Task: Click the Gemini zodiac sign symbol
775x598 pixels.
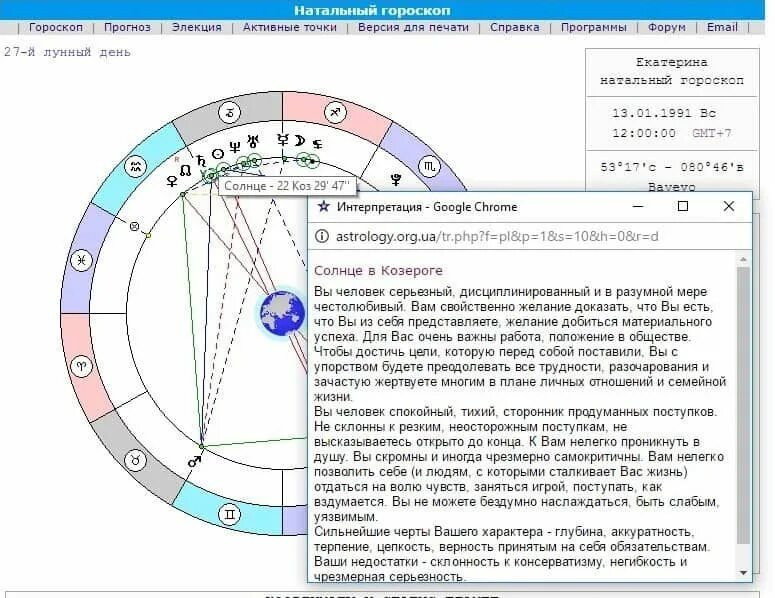Action: [229, 514]
